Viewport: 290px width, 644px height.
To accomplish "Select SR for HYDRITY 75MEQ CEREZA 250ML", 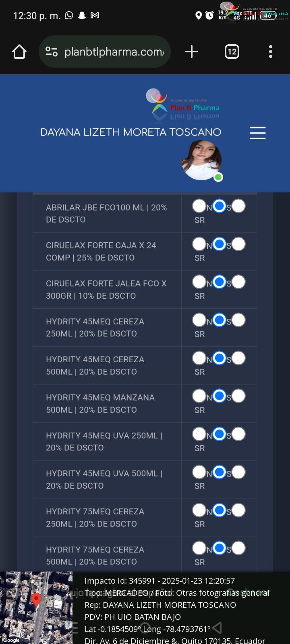I will 238,510.
